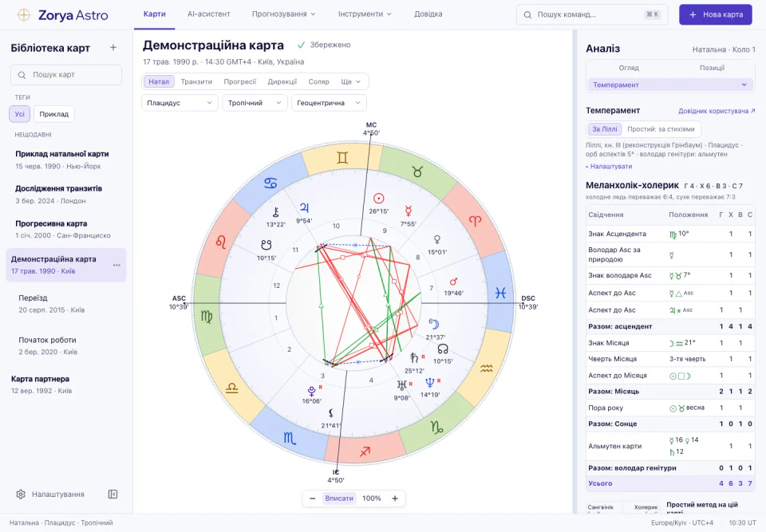Click the Нова карта button
The width and height of the screenshot is (766, 532).
click(715, 14)
